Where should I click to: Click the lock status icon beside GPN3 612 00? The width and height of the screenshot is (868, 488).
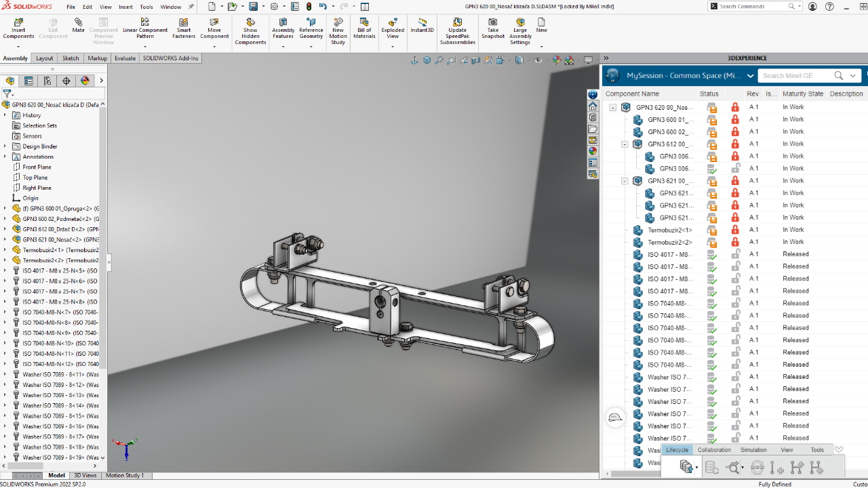[x=736, y=144]
